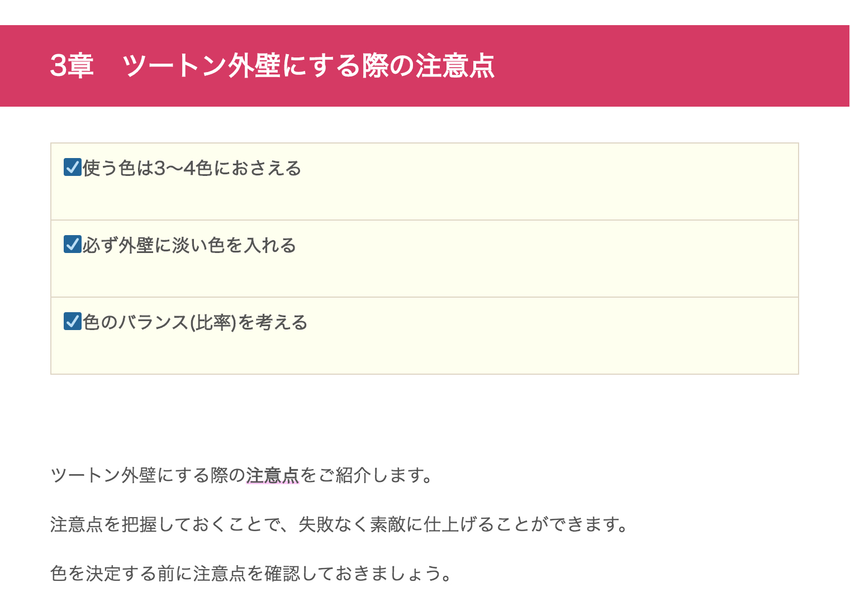Click the list item text 使う色は3〜4色におさえる

pyautogui.click(x=192, y=168)
